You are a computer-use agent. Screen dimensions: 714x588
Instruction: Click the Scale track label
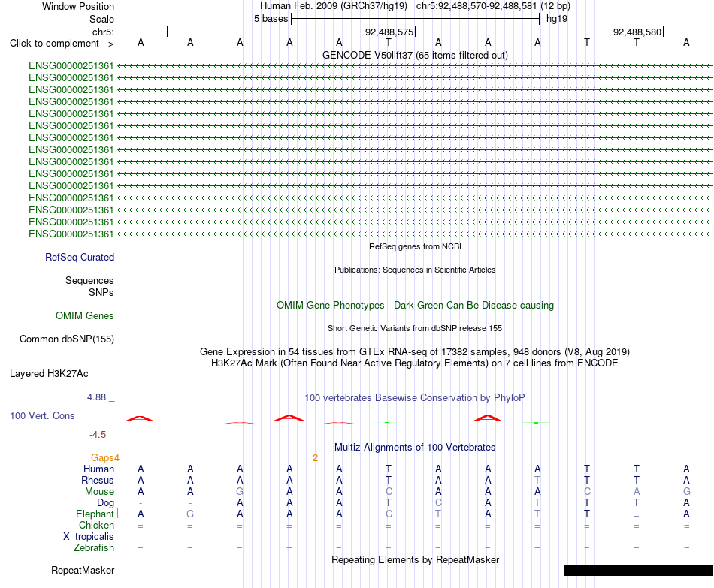(x=101, y=19)
